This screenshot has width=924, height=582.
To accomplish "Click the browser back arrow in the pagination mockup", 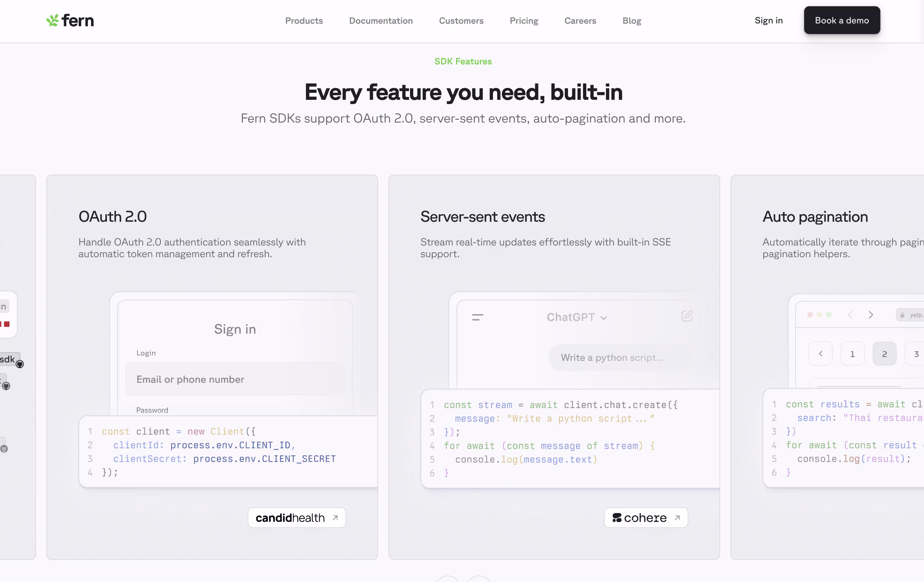I will 850,315.
